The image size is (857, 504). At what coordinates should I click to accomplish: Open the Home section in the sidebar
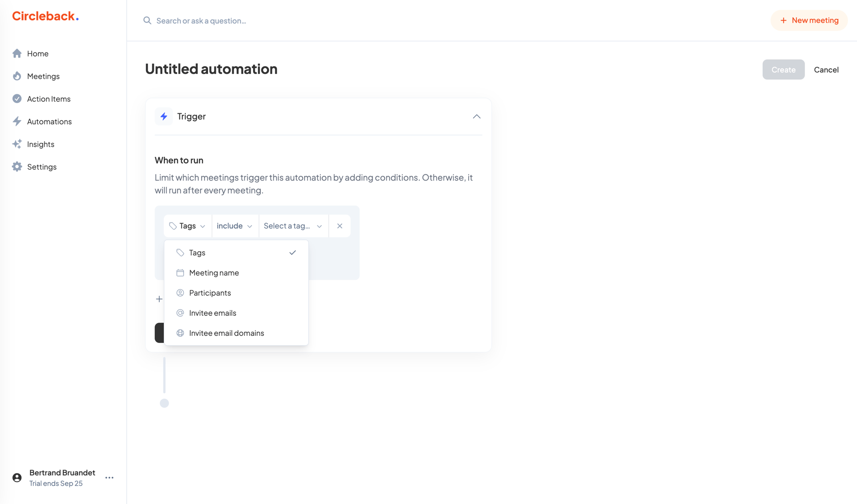point(37,54)
